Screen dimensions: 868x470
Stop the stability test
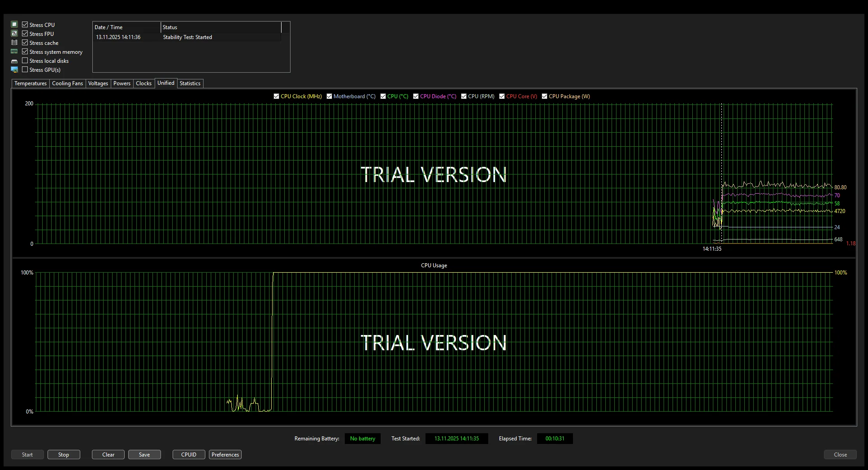click(64, 455)
